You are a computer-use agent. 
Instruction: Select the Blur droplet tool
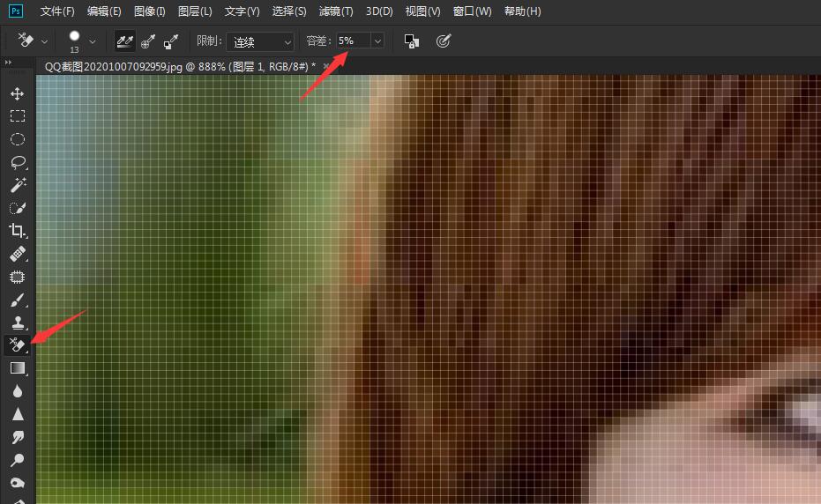pyautogui.click(x=18, y=391)
